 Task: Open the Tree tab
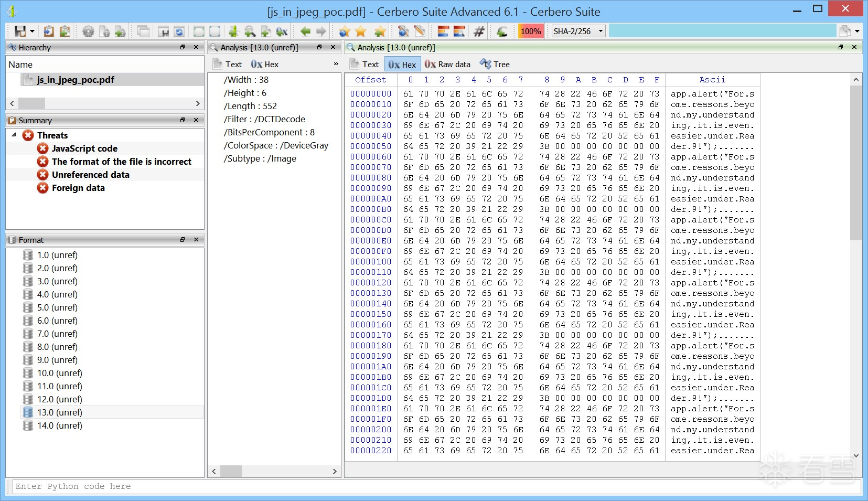pyautogui.click(x=495, y=64)
